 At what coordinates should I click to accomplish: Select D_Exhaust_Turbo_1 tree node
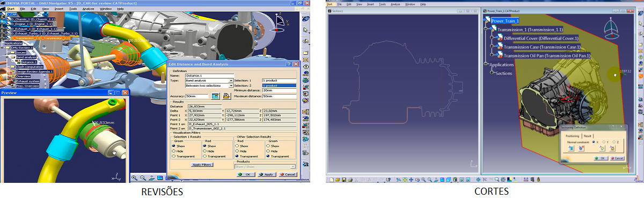pos(44,33)
